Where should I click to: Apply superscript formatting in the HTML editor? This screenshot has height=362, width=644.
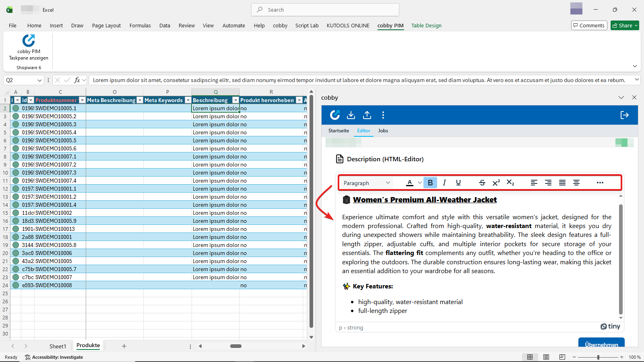tap(495, 183)
